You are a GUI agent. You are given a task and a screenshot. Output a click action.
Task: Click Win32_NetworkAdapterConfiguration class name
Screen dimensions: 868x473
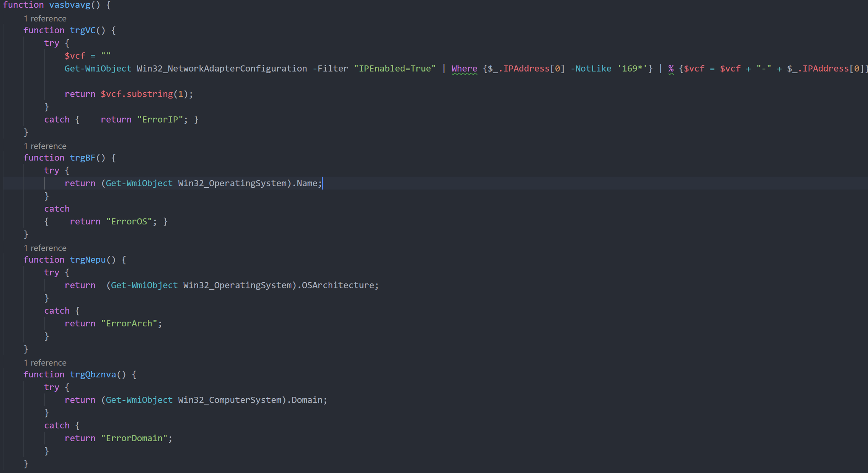click(222, 69)
